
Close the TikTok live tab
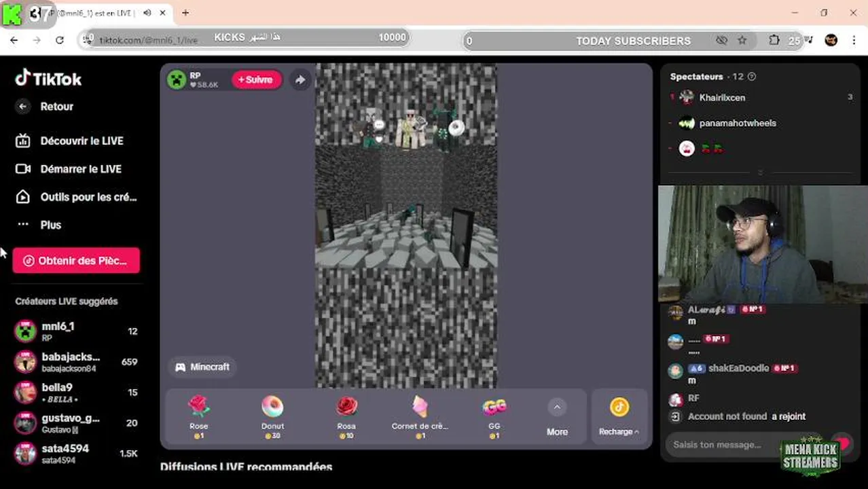tap(163, 13)
